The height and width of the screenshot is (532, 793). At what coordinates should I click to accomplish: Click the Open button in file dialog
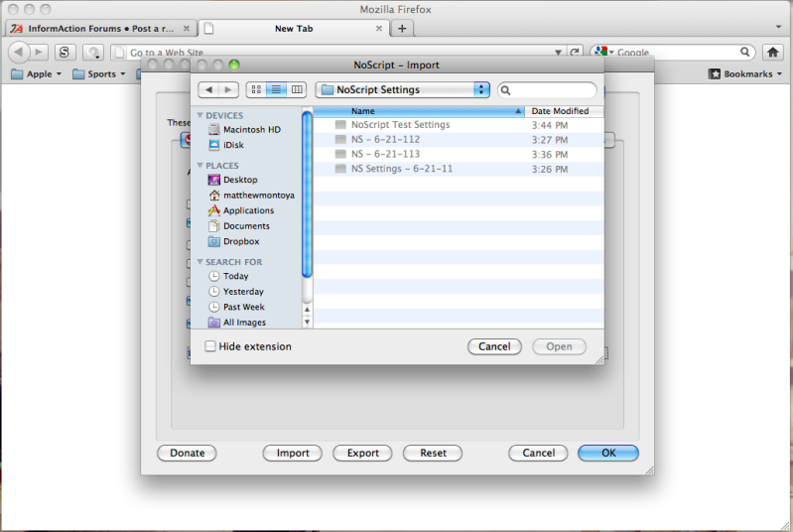559,346
